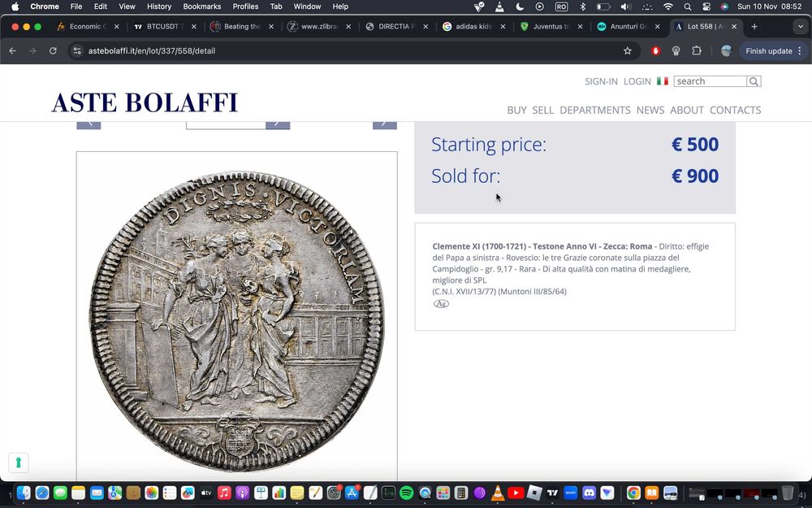Open the DEPARTMENTS navigation link
The width and height of the screenshot is (812, 508).
pos(595,110)
